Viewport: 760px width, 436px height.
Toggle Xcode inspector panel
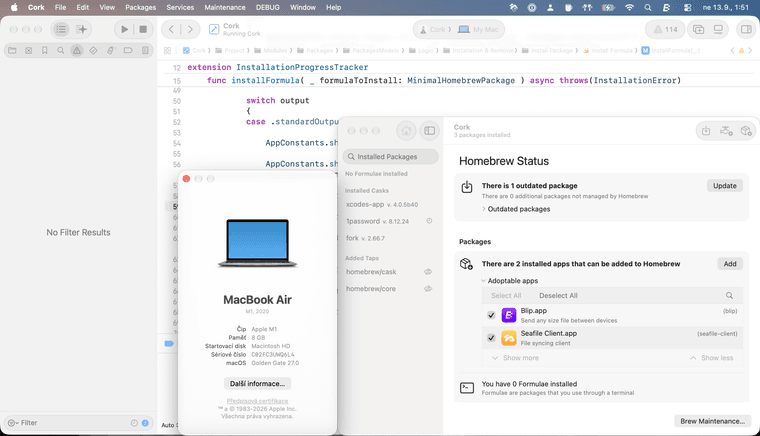tap(746, 30)
